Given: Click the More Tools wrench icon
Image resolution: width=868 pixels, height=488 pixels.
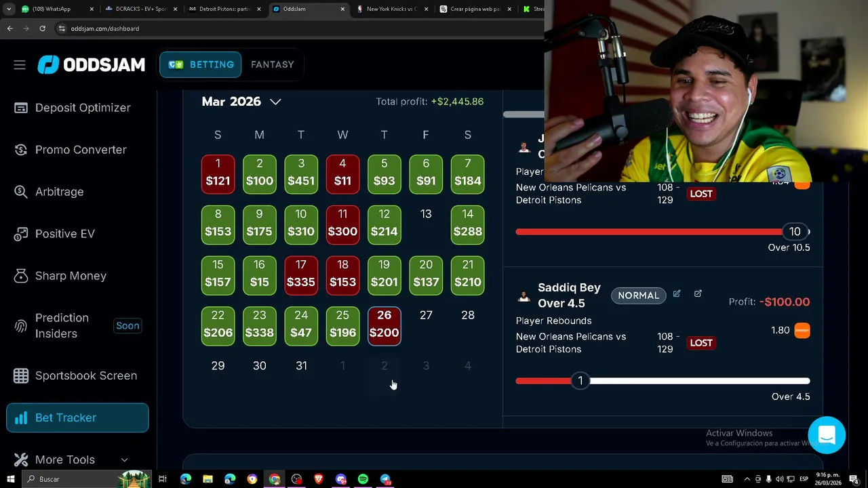Looking at the screenshot, I should click(x=21, y=460).
